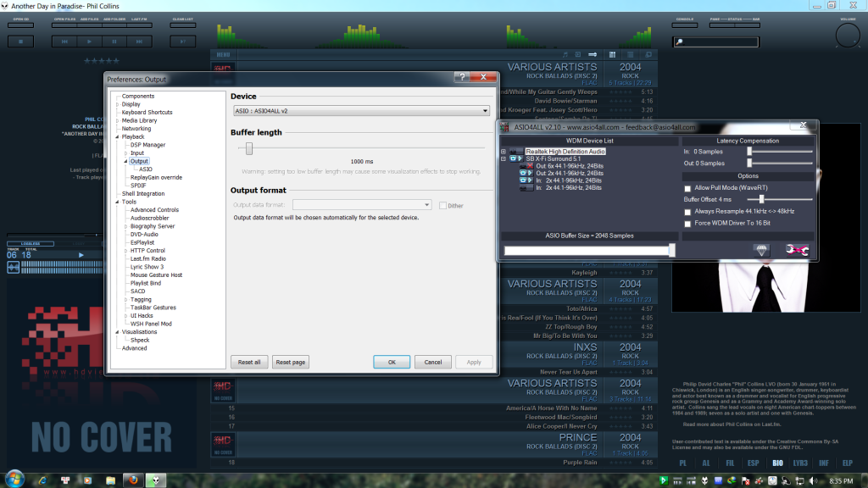Cancel the Preferences dialog

click(433, 362)
